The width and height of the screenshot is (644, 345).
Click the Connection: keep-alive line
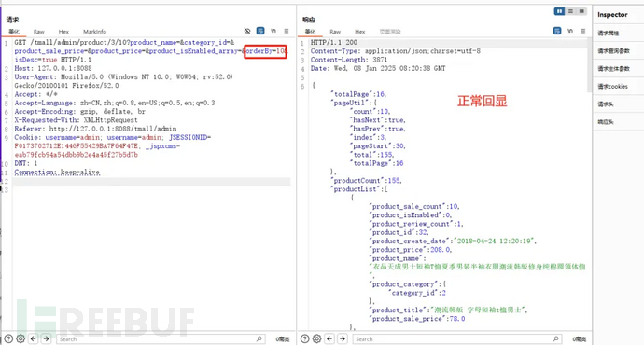coord(57,172)
